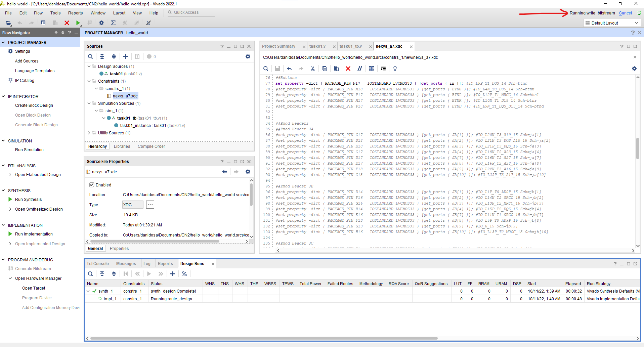The width and height of the screenshot is (644, 347).
Task: Collapse all in Sources panel toolbar
Action: pyautogui.click(x=102, y=56)
